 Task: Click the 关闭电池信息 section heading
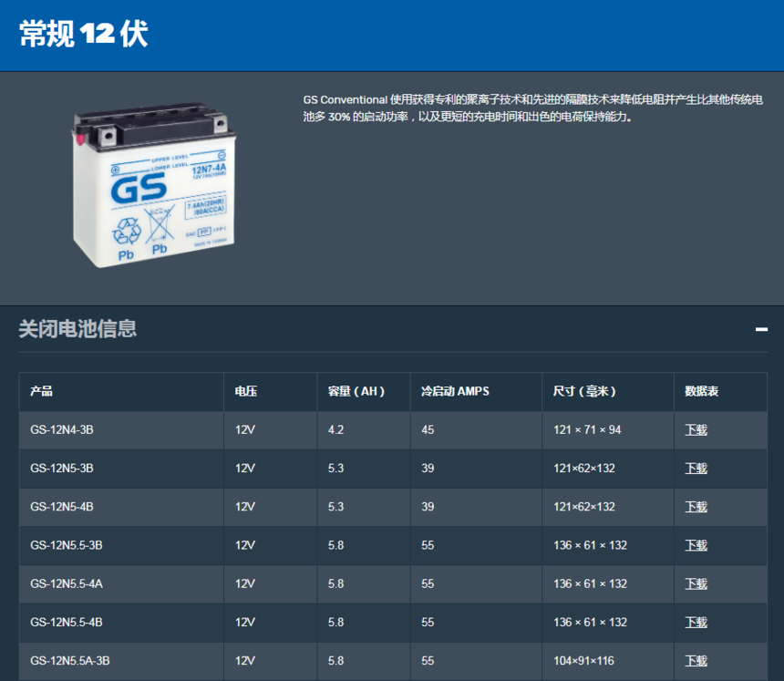(x=77, y=329)
